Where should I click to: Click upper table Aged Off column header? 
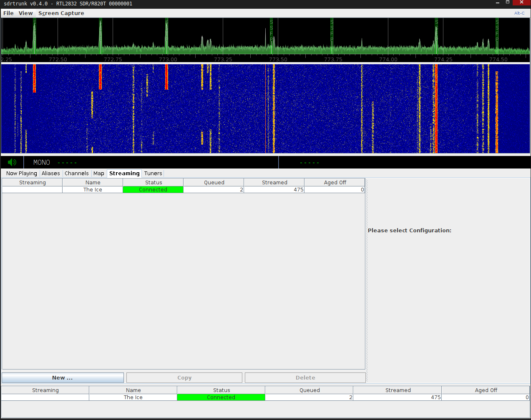coord(335,183)
